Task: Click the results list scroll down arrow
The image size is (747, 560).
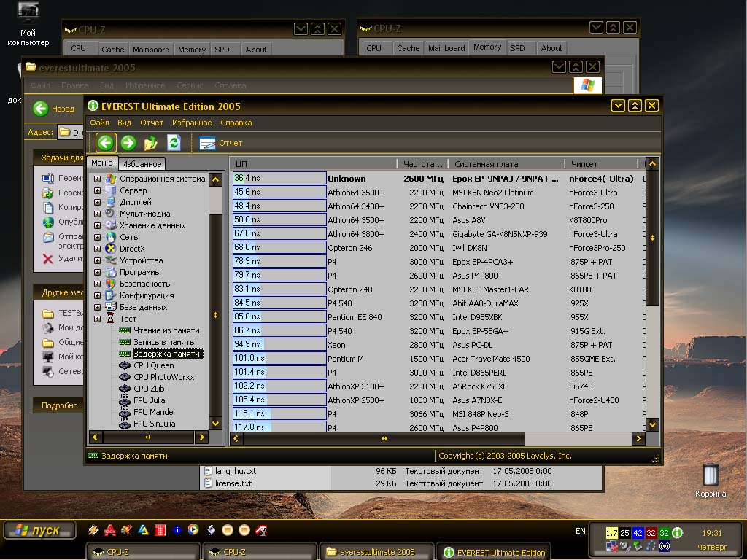Action: (x=652, y=425)
